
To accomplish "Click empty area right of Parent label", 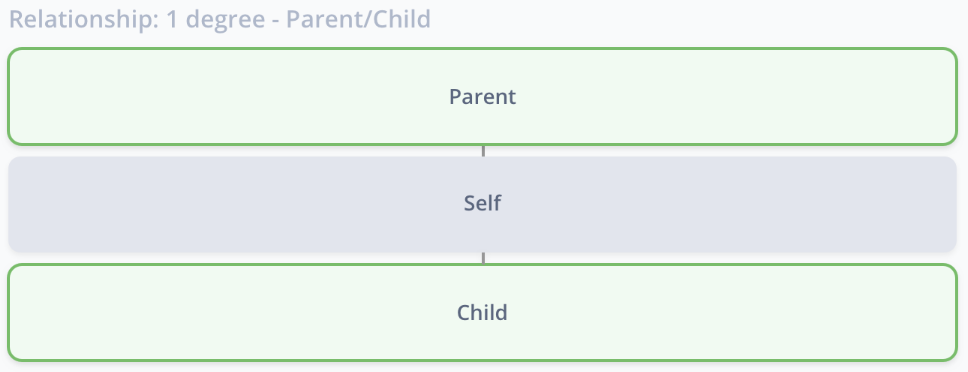I will 735,97.
